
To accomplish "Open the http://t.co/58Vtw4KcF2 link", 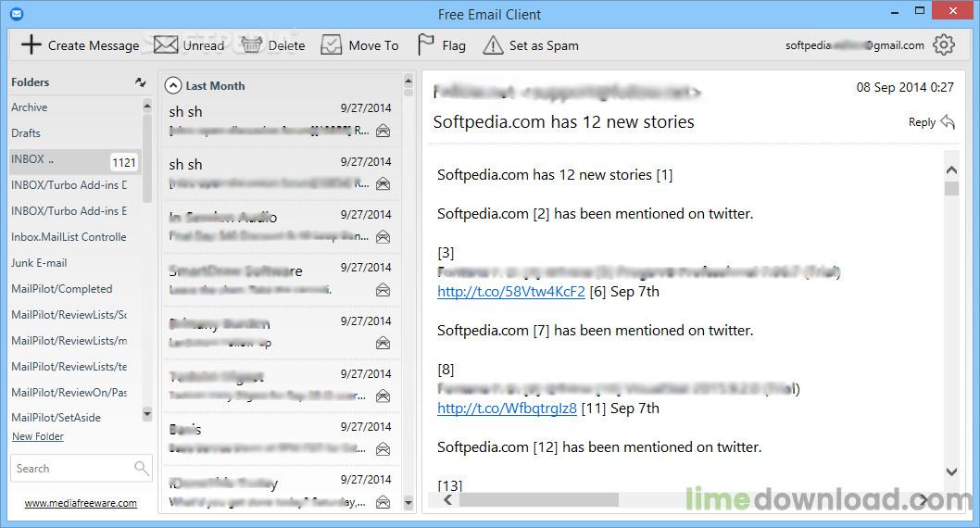I will tap(510, 292).
